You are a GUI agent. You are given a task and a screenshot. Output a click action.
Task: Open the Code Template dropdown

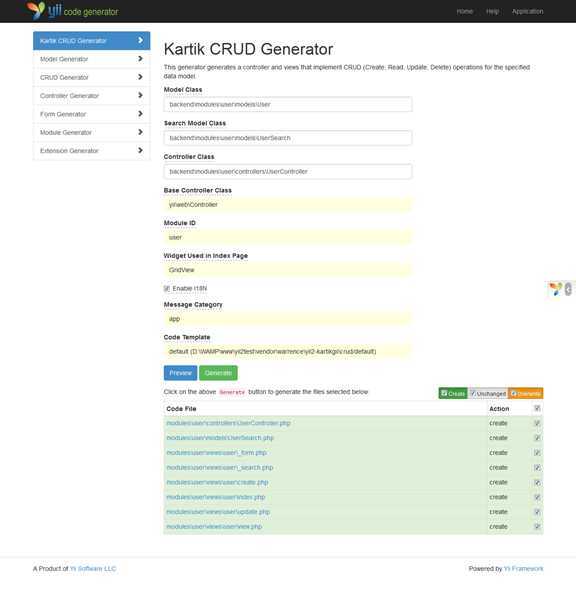tap(288, 351)
